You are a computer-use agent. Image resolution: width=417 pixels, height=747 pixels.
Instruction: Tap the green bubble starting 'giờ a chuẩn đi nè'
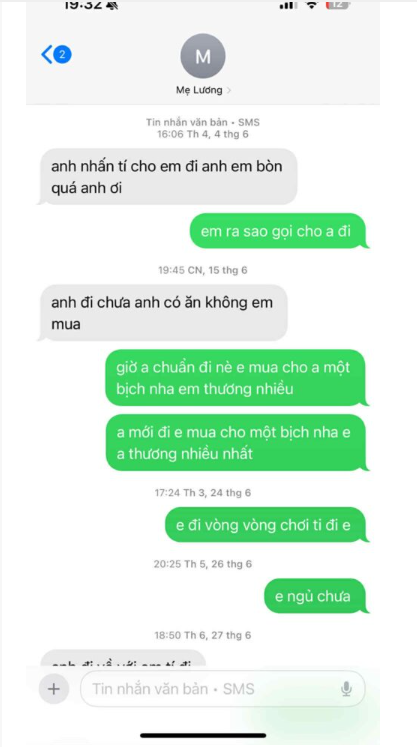[237, 378]
